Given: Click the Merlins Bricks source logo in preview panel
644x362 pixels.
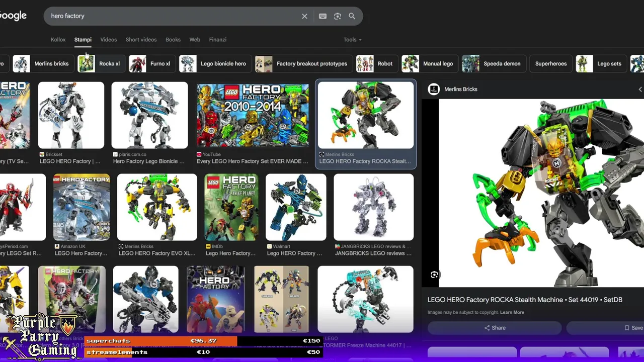Looking at the screenshot, I should coord(433,89).
